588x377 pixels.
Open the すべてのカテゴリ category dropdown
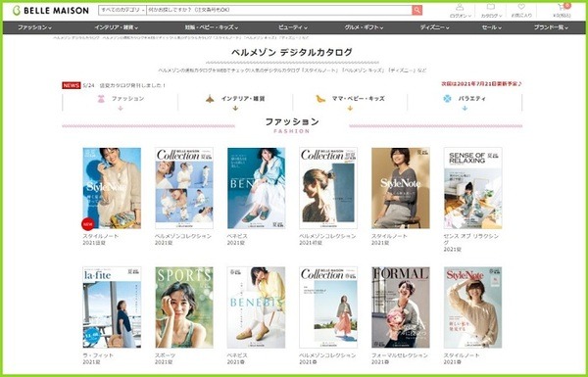point(122,10)
